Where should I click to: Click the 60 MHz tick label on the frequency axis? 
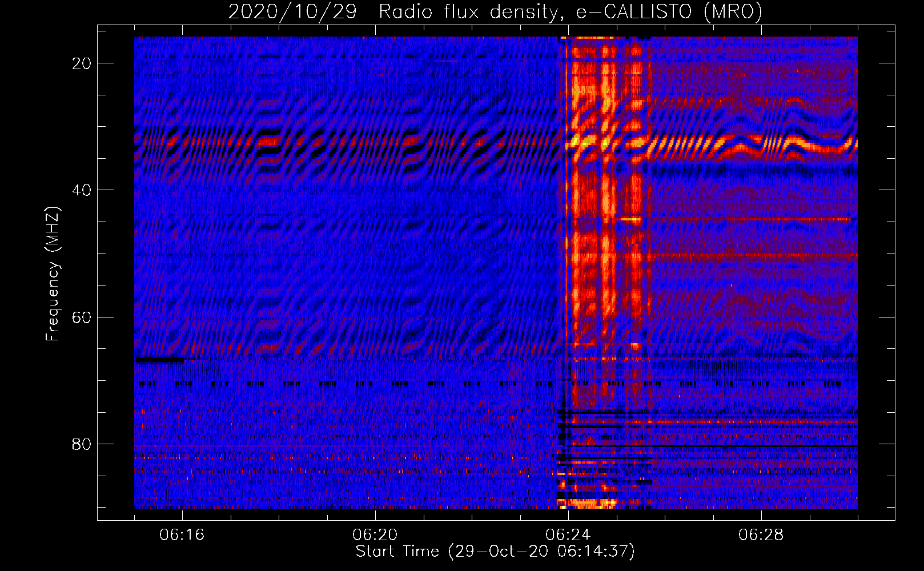coord(82,317)
